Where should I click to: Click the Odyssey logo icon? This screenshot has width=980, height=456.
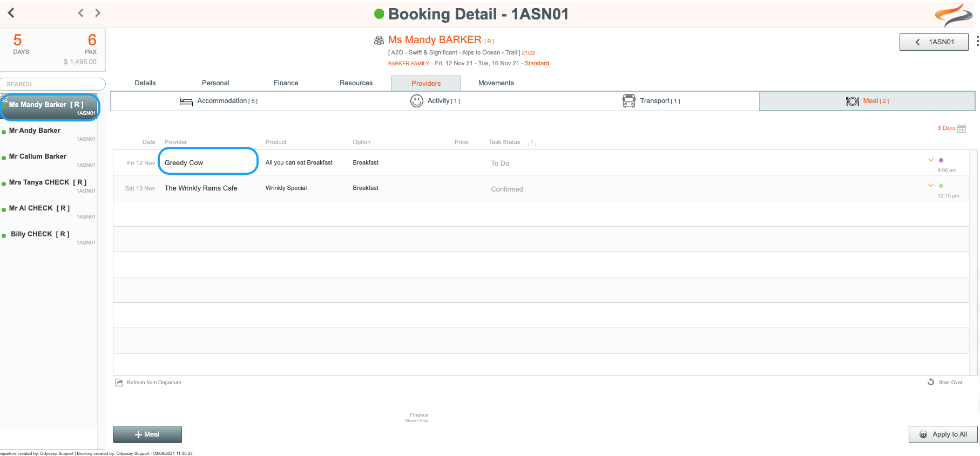[954, 15]
